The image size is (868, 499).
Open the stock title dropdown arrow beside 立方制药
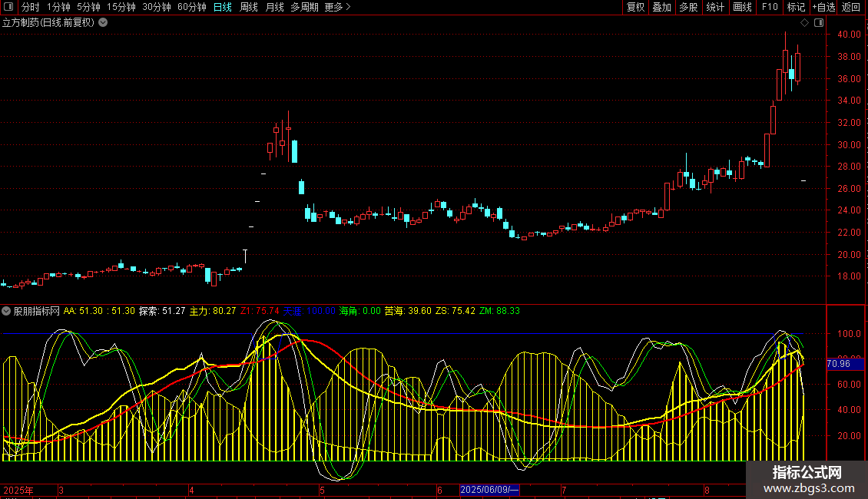pyautogui.click(x=103, y=23)
